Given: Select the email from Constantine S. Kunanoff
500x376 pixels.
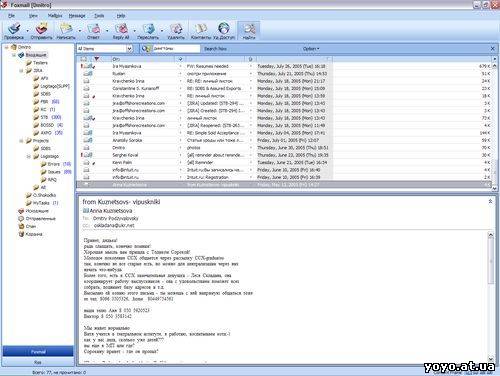Looking at the screenshot, I should pyautogui.click(x=285, y=88).
